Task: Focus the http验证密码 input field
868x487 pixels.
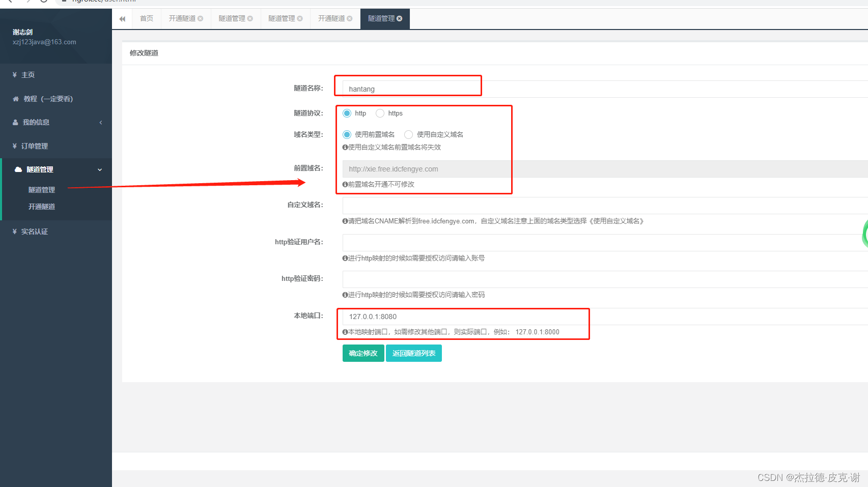Action: 605,279
